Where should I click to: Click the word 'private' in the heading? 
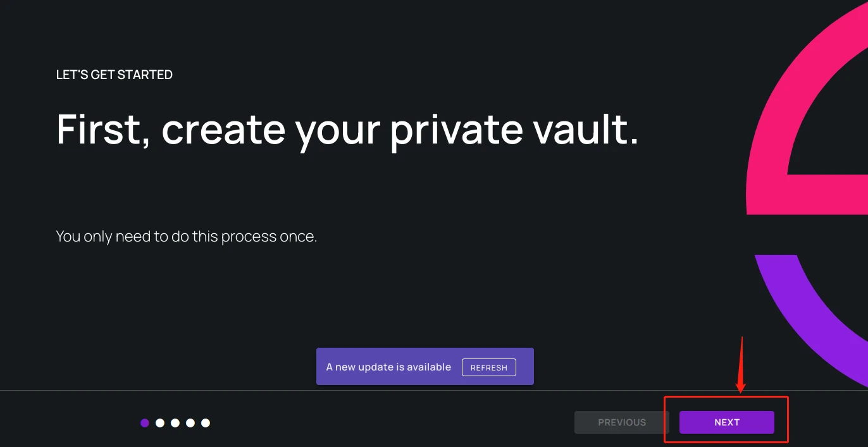tap(457, 131)
